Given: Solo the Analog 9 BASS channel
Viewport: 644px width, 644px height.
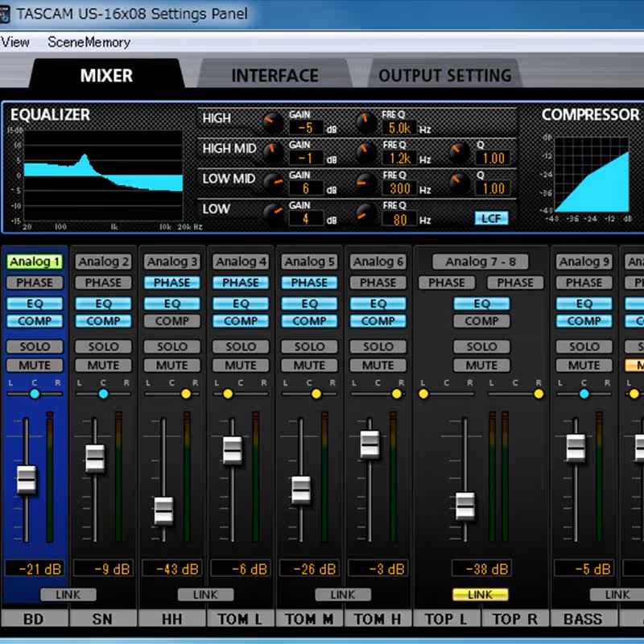Looking at the screenshot, I should click(584, 347).
